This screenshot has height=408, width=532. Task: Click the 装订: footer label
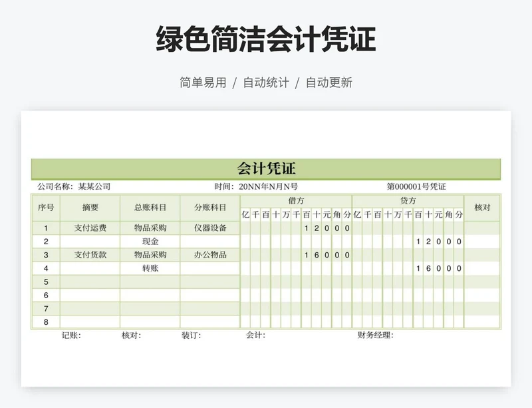click(x=191, y=335)
